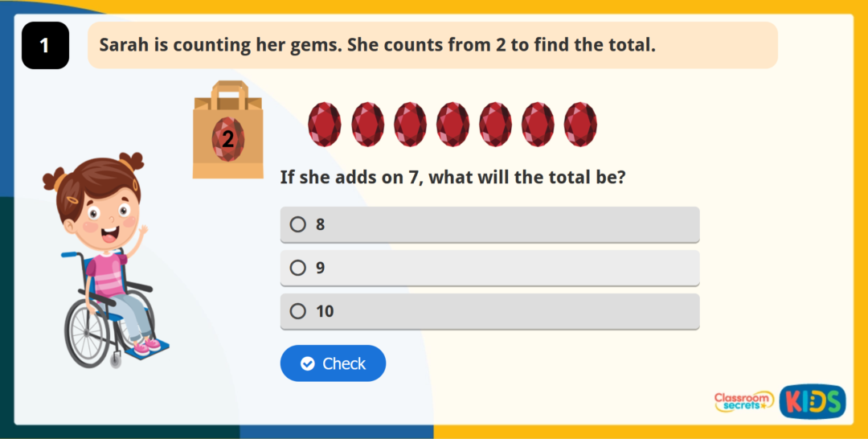The image size is (868, 439).
Task: Click the second red gem from left
Action: pyautogui.click(x=367, y=125)
